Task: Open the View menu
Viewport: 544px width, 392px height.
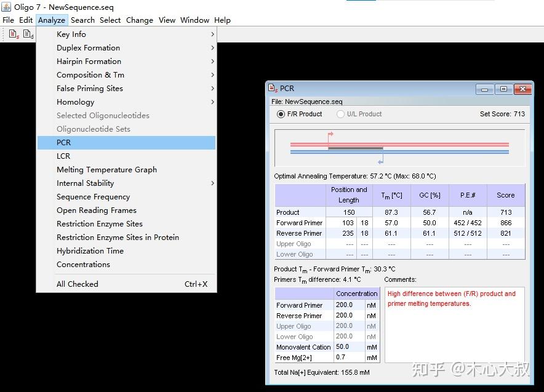Action: (167, 20)
